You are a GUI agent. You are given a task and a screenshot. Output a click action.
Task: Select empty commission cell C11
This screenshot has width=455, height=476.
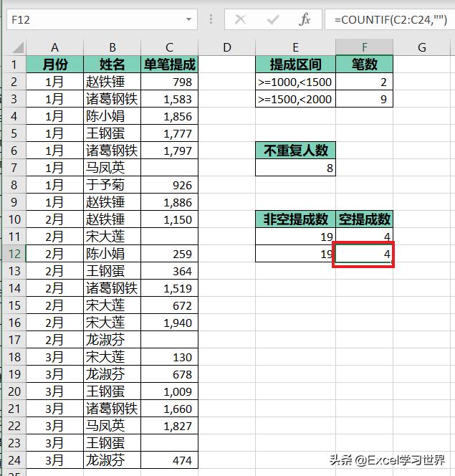[x=169, y=237]
